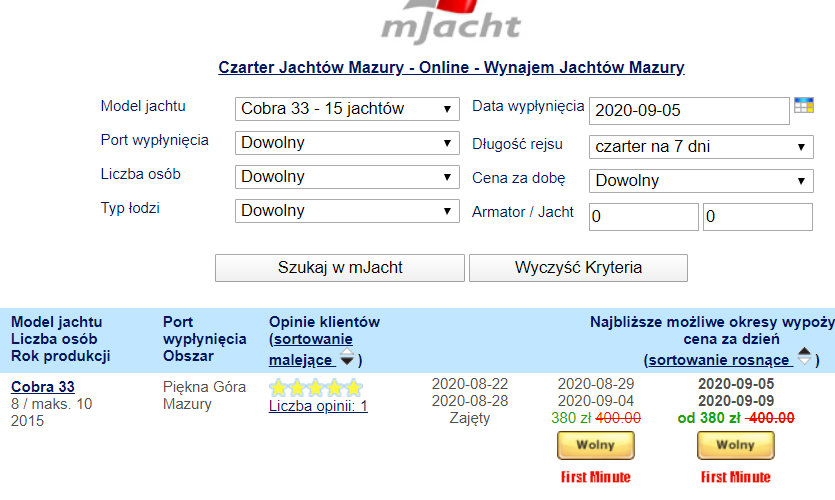Click the sortowanie malejące link
835x500 pixels.
pyautogui.click(x=310, y=350)
